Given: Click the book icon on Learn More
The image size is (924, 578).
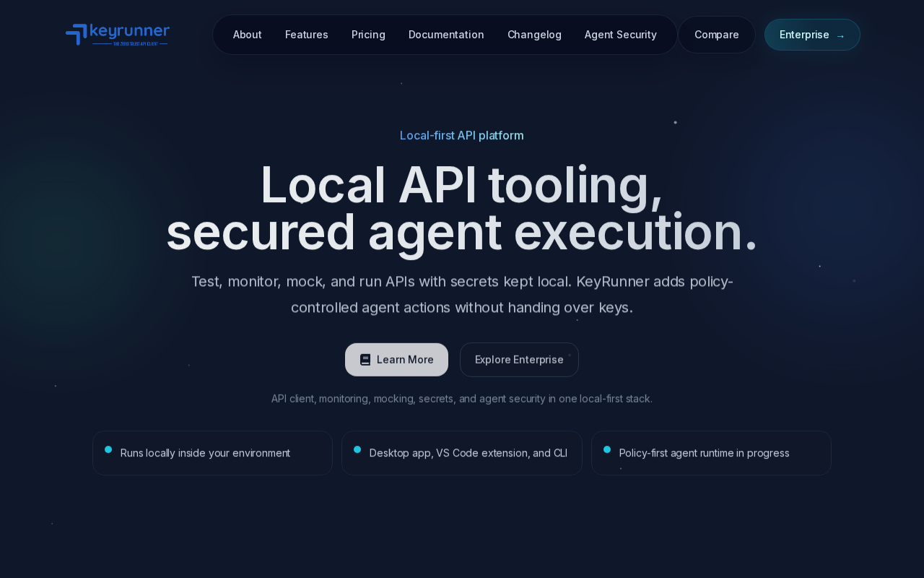Looking at the screenshot, I should (x=365, y=360).
